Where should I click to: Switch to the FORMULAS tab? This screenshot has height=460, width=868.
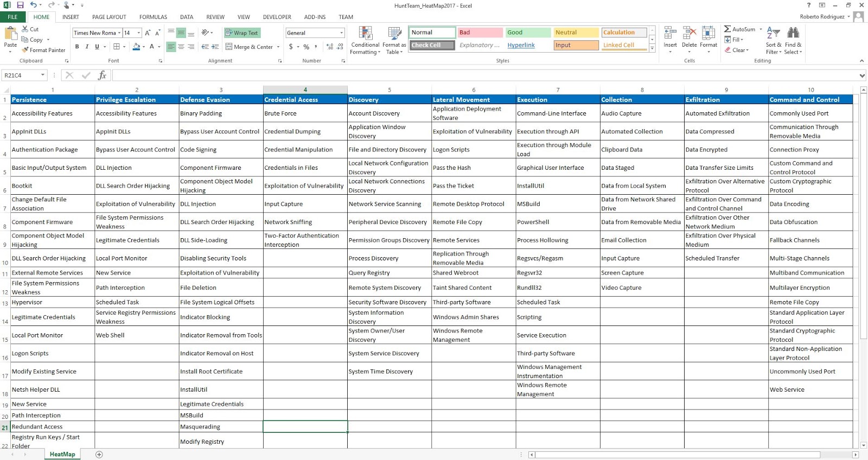click(153, 17)
